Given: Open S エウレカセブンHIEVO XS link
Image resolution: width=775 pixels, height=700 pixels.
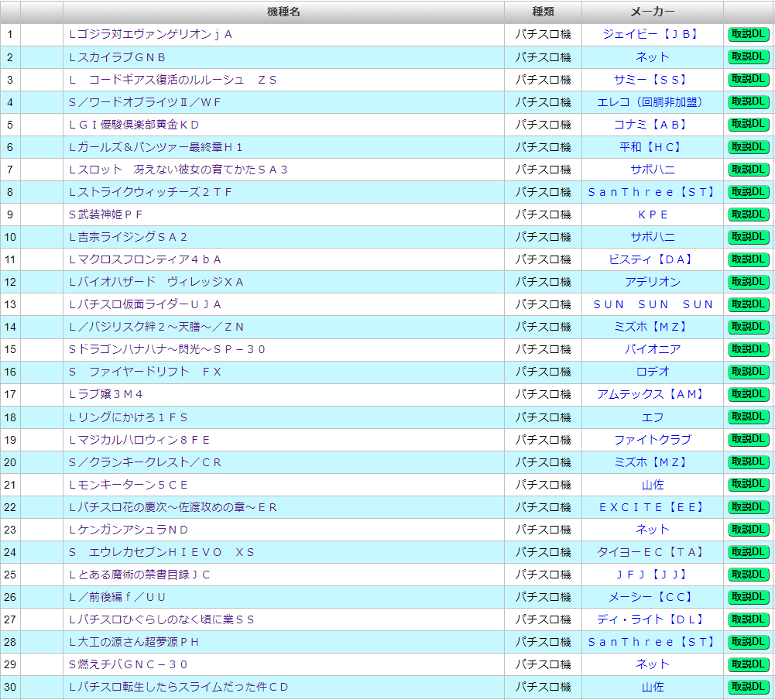Looking at the screenshot, I should 162,552.
